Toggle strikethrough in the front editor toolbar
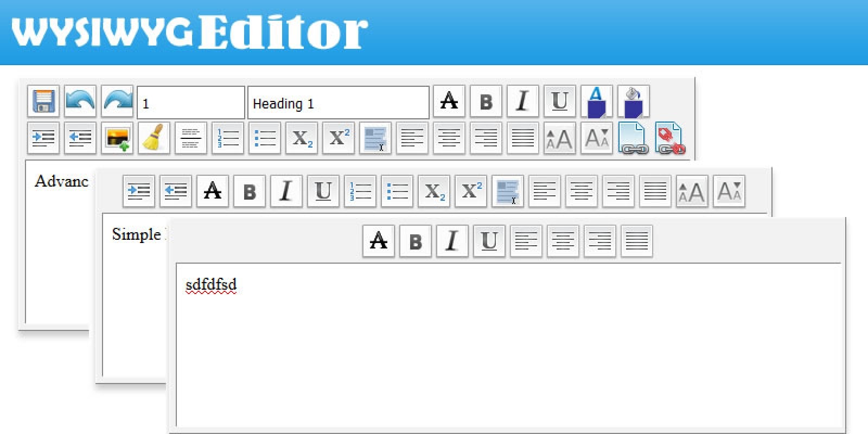 tap(379, 241)
